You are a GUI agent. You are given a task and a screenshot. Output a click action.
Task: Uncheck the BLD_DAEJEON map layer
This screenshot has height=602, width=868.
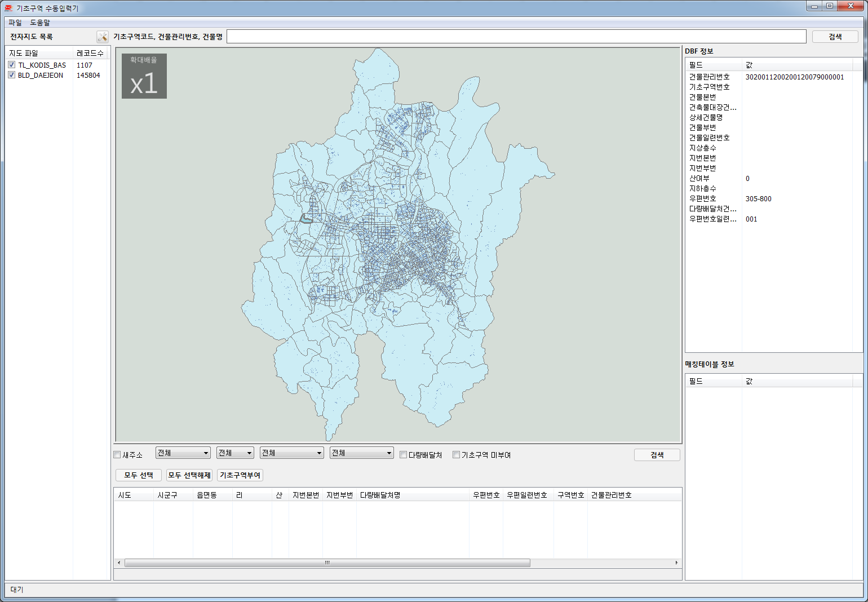coord(12,75)
